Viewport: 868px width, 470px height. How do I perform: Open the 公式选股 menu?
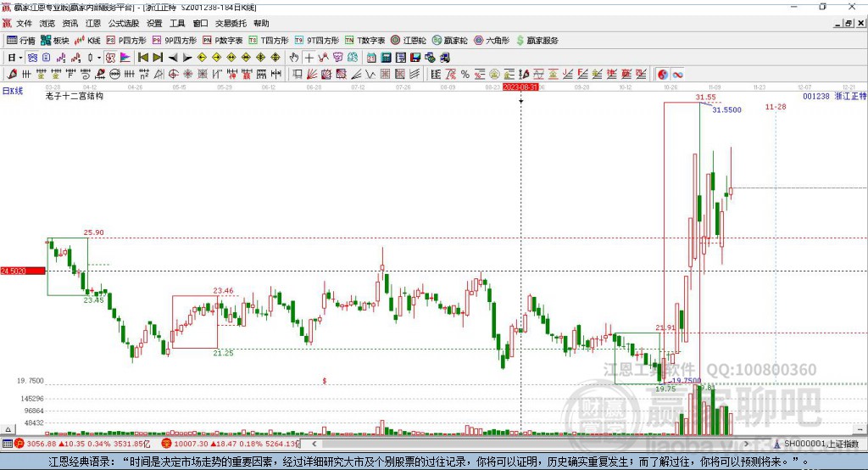[x=124, y=23]
